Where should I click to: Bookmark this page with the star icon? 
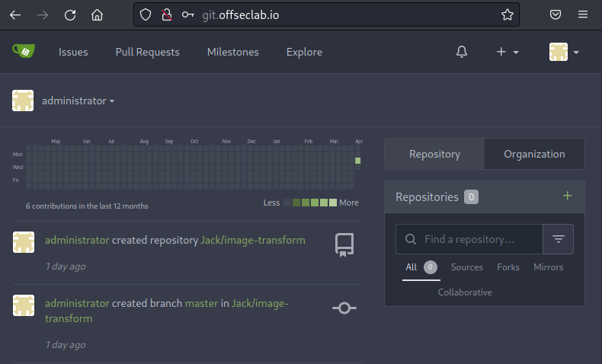[507, 14]
